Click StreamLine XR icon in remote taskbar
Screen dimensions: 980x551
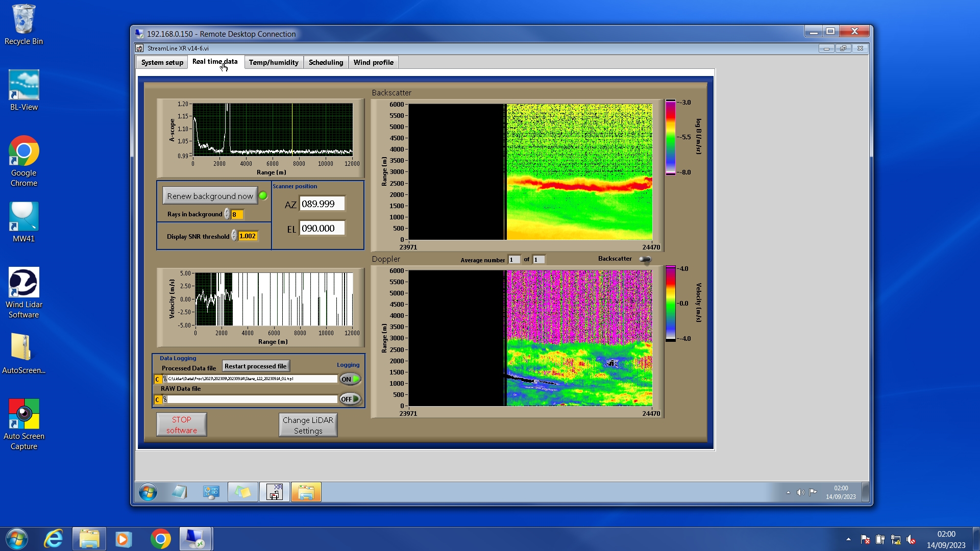(275, 492)
